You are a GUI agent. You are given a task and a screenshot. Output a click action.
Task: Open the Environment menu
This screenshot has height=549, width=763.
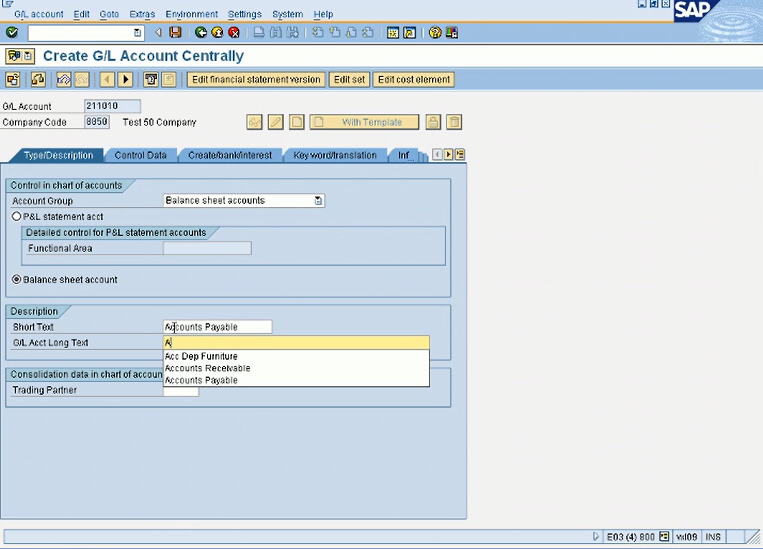[x=192, y=14]
